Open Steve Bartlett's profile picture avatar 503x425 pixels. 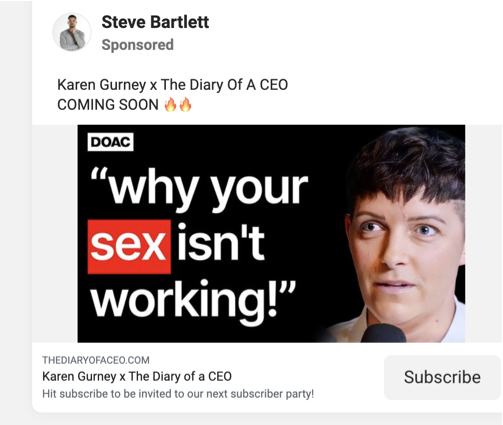72,32
